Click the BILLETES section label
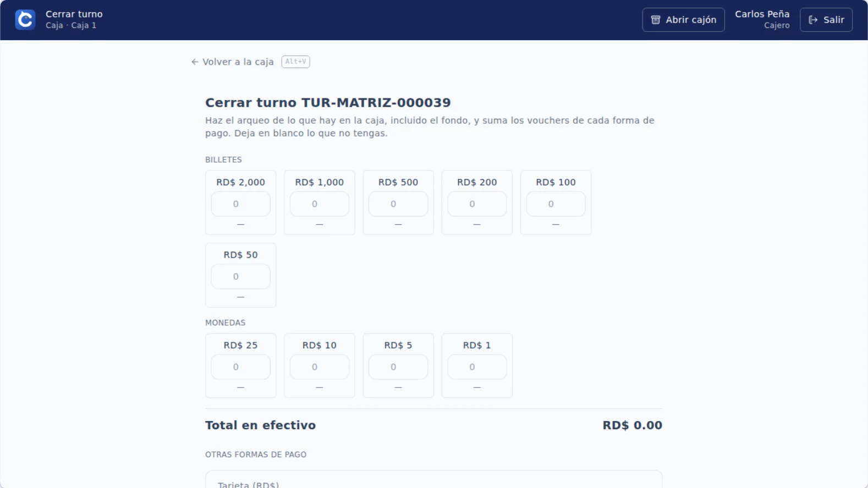 coord(223,160)
